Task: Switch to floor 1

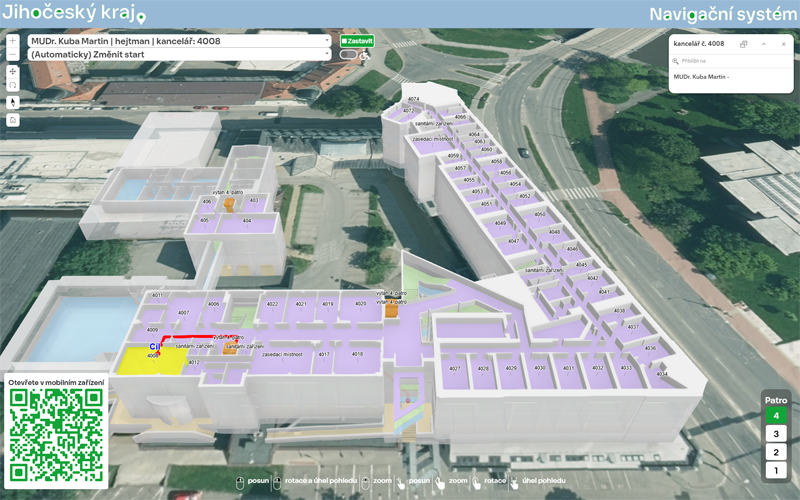Action: tap(775, 470)
